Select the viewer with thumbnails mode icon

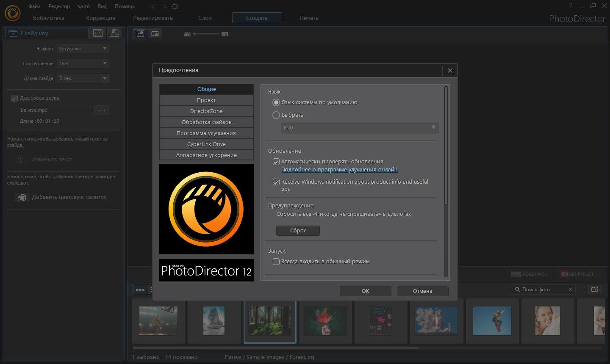[x=140, y=34]
